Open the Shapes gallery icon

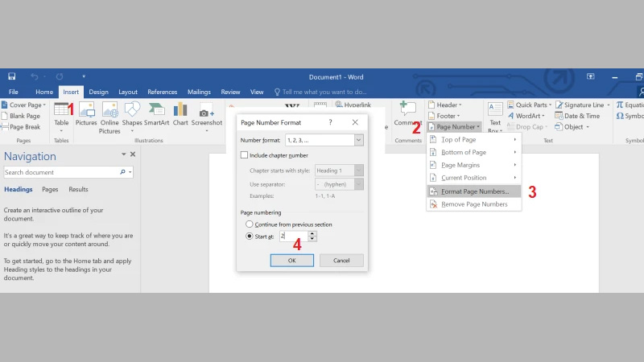click(x=132, y=111)
